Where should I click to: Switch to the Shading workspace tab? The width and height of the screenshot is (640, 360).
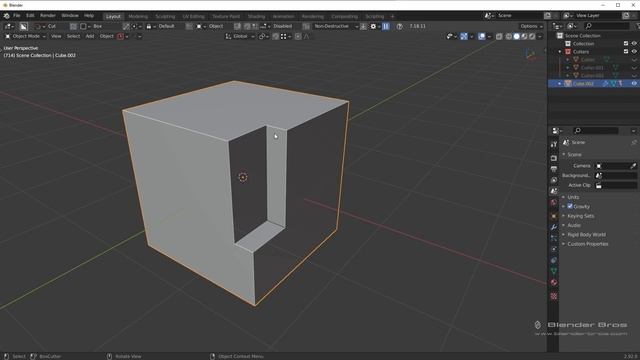pos(257,16)
